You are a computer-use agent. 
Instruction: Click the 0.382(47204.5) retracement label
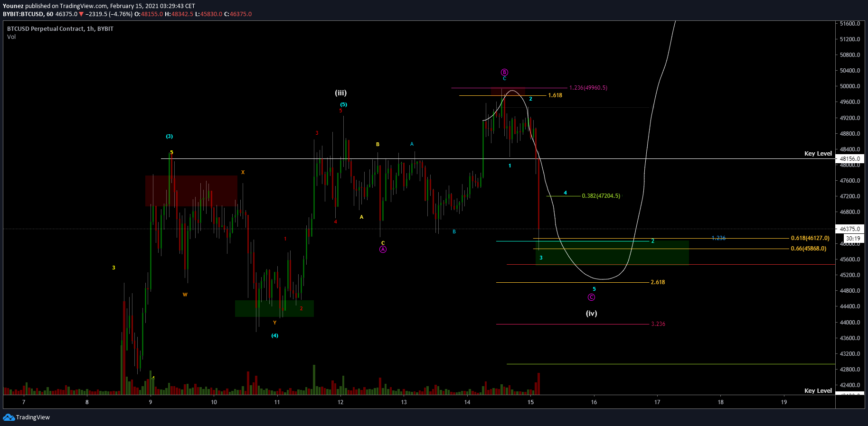[x=601, y=196]
